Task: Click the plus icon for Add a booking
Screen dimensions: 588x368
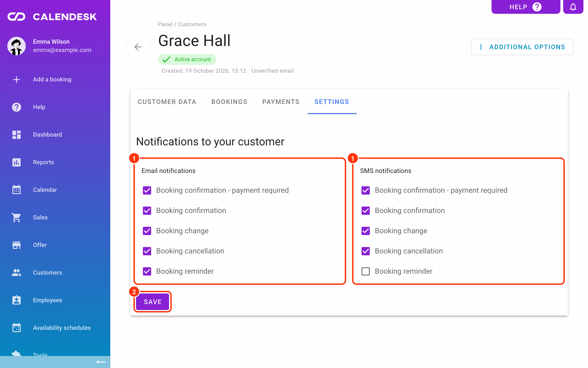Action: [16, 79]
